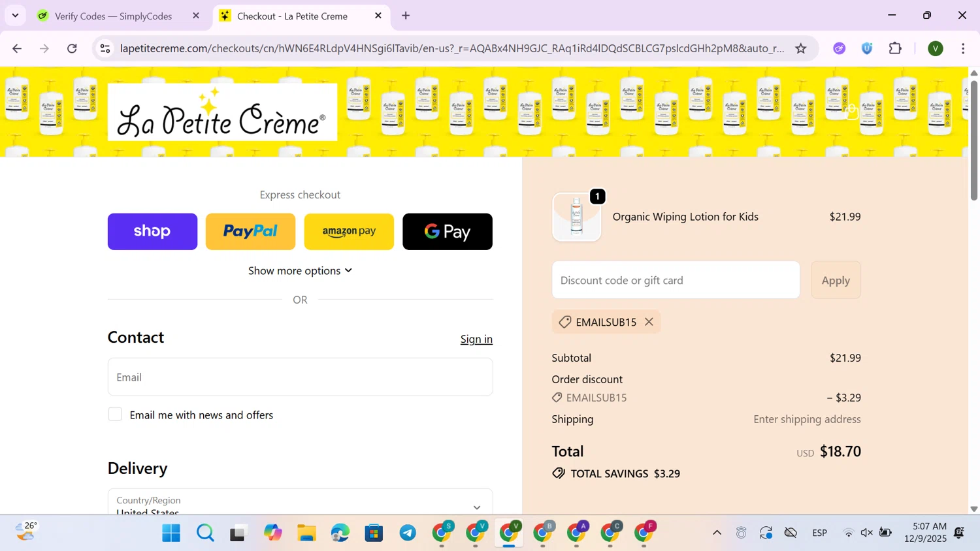Open Chrome profile S window on taskbar
Screen dimensions: 980x551
tap(443, 533)
